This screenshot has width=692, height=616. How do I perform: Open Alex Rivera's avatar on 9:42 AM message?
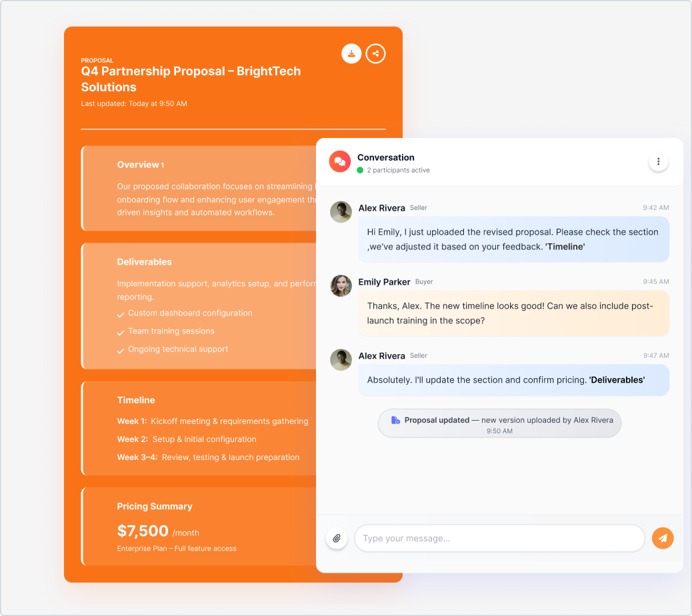click(341, 212)
